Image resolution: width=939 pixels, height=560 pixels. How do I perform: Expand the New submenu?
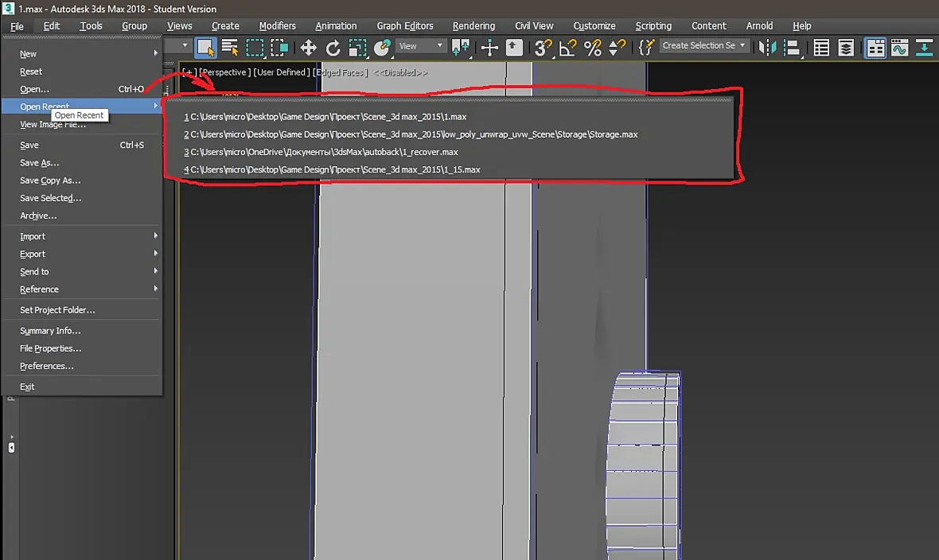tap(82, 53)
